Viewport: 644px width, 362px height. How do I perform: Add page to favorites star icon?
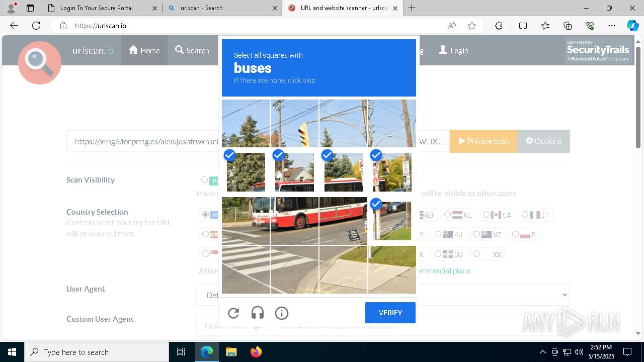472,26
